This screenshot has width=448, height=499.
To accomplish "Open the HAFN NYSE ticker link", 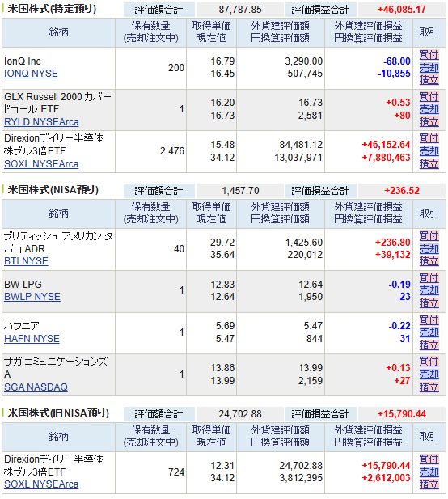I will pos(32,339).
